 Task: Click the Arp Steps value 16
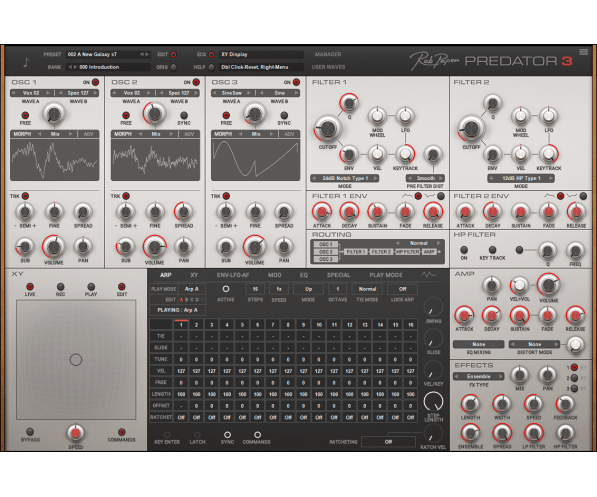[255, 289]
